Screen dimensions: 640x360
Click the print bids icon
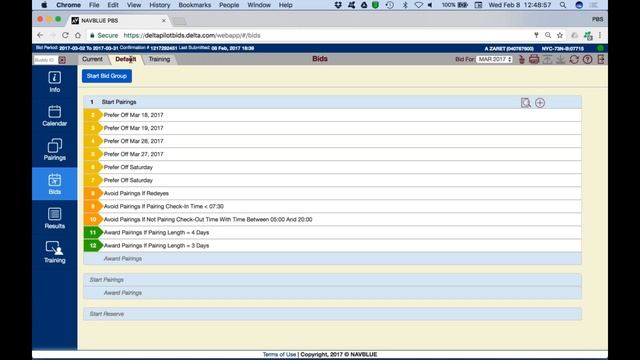(534, 60)
